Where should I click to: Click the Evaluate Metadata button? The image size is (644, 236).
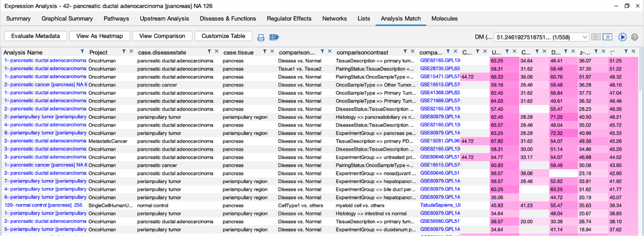pos(36,36)
